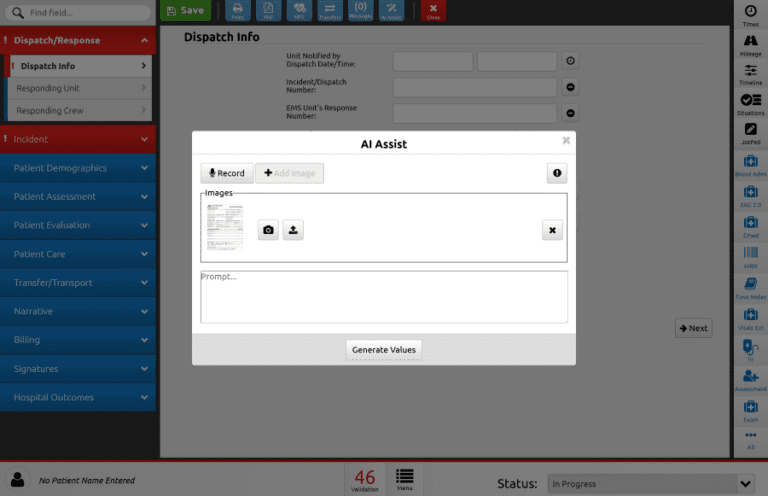Open the Situations checklist icon
Viewport: 768px width, 496px height.
[750, 104]
